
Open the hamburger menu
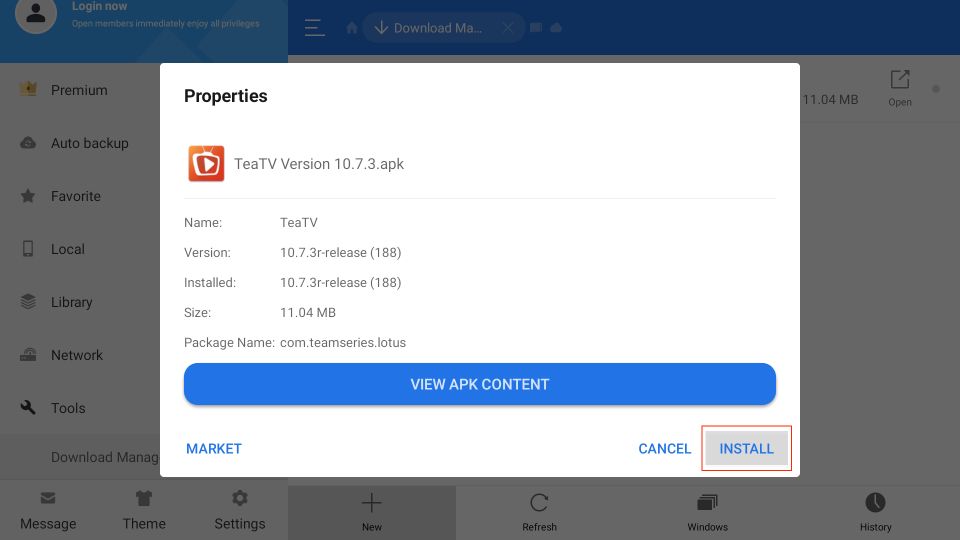click(x=314, y=28)
